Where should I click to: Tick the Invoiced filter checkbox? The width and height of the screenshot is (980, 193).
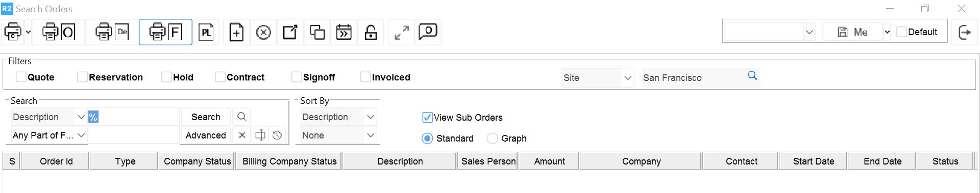click(365, 77)
